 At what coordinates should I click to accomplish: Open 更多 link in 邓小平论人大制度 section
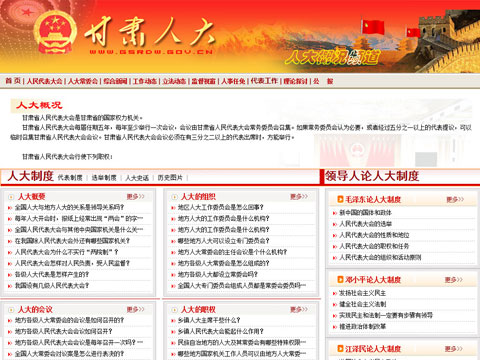pos(454,280)
